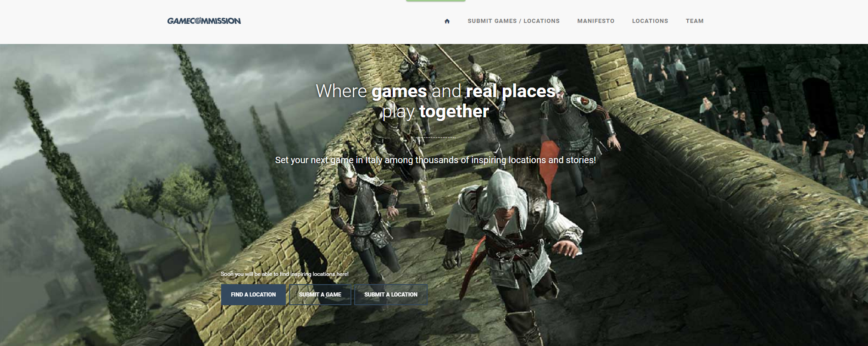The width and height of the screenshot is (868, 346).
Task: Click the Submit a Location button
Action: (x=391, y=295)
